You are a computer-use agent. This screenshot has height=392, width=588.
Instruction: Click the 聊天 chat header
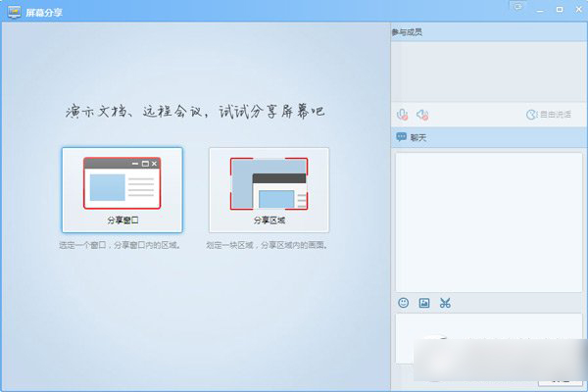[489, 137]
